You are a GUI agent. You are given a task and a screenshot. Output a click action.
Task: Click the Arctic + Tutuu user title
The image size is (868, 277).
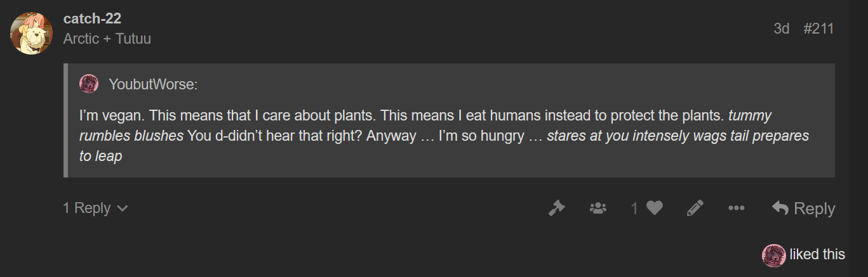(x=107, y=39)
